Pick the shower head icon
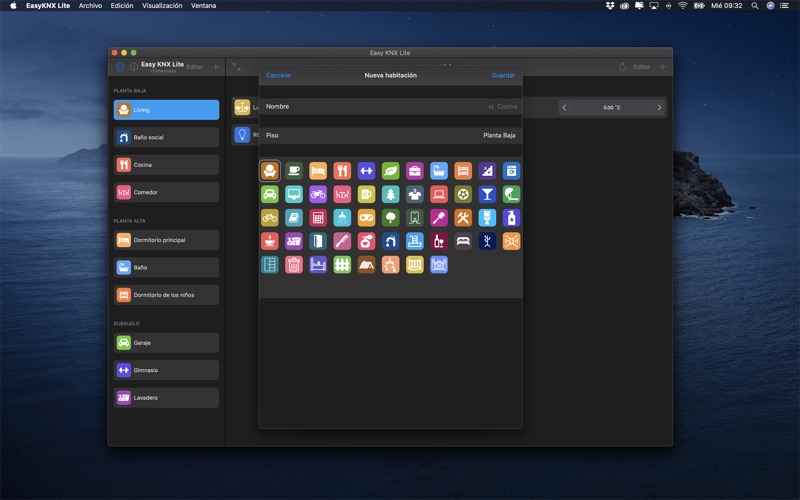Screen dimensions: 800x500 [342, 218]
